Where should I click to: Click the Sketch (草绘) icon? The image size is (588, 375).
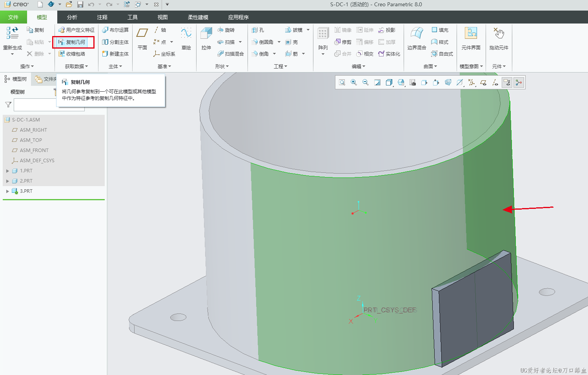click(x=186, y=38)
